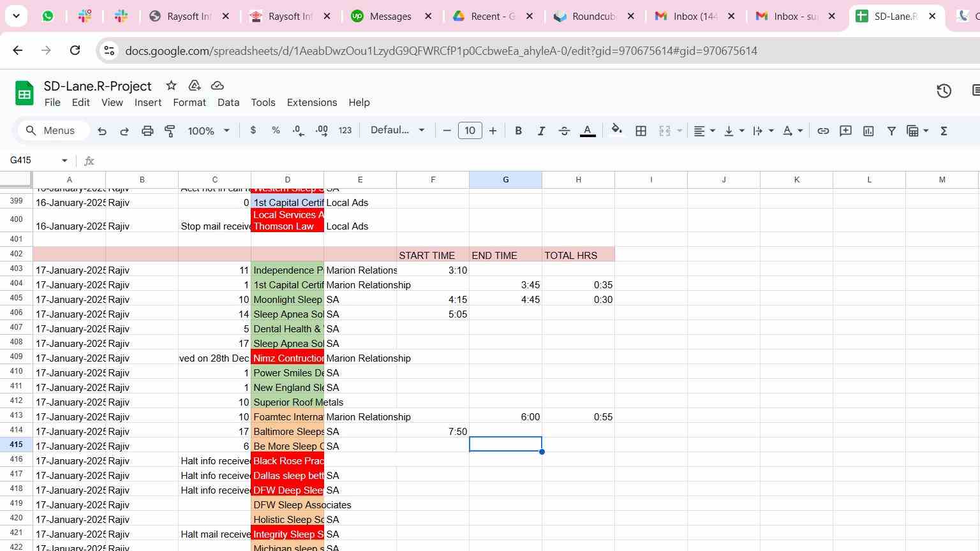Open the Borders tool
This screenshot has width=980, height=551.
pyautogui.click(x=641, y=131)
